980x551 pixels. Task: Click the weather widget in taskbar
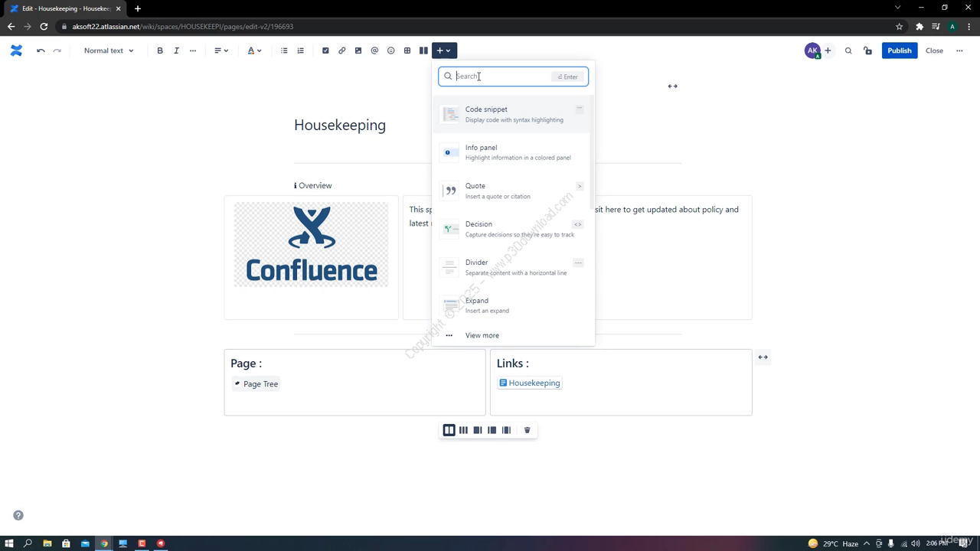tap(833, 543)
